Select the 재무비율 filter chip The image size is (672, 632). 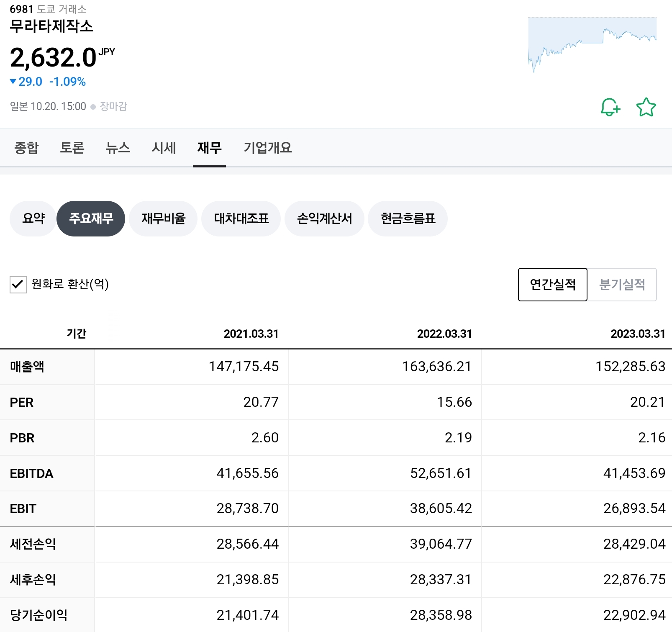coord(163,218)
